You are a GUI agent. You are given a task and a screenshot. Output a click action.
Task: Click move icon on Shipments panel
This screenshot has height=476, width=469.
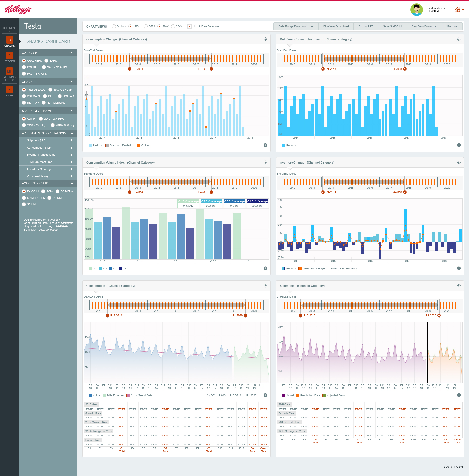coord(459,286)
